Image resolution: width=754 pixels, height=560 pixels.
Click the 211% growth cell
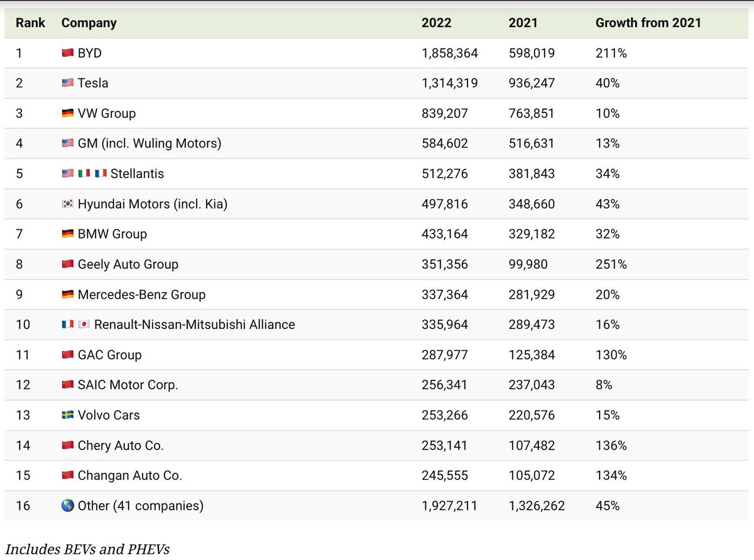point(611,53)
